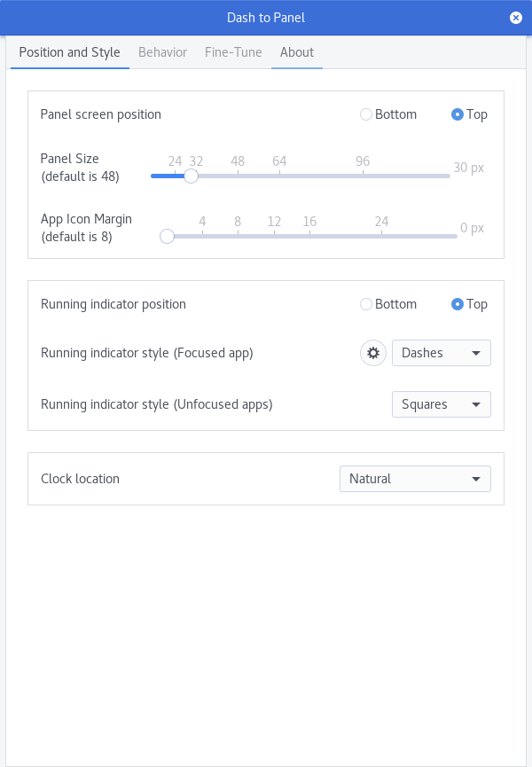Switch to the Position and Style tab

(x=69, y=52)
